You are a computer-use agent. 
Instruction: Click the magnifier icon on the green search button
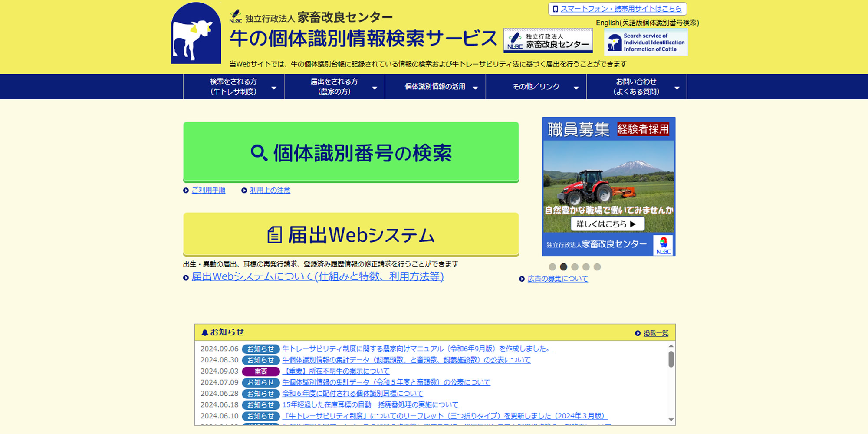click(x=259, y=153)
